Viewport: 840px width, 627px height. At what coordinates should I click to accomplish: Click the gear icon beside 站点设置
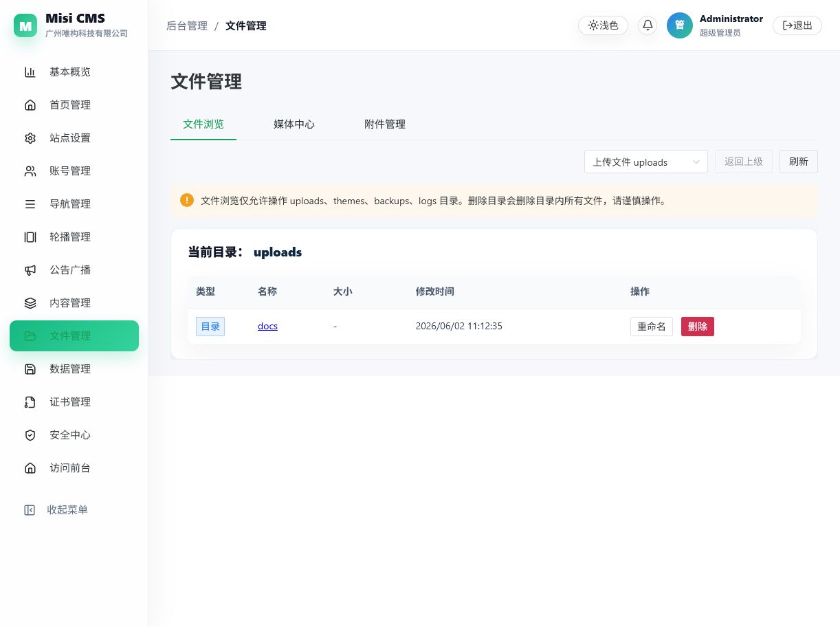pos(30,138)
